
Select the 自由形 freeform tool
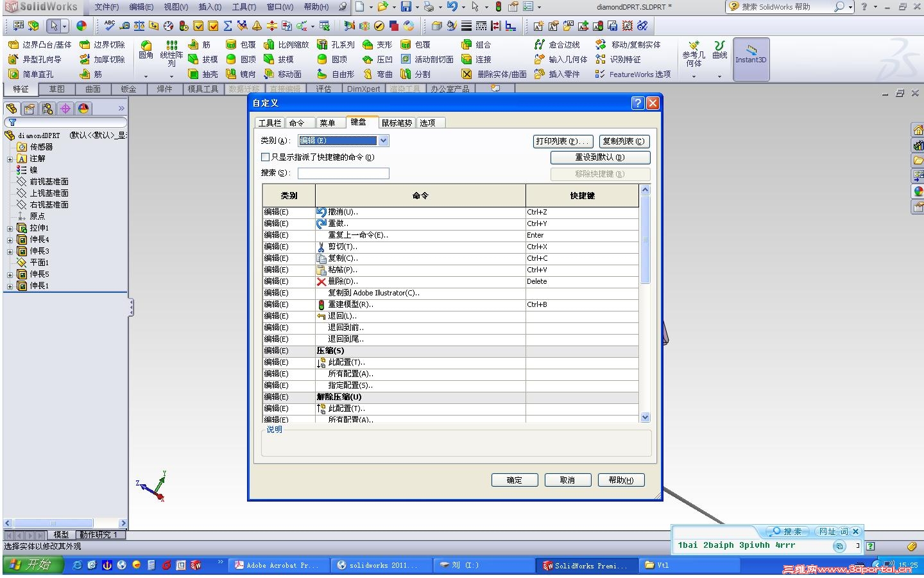click(x=336, y=74)
